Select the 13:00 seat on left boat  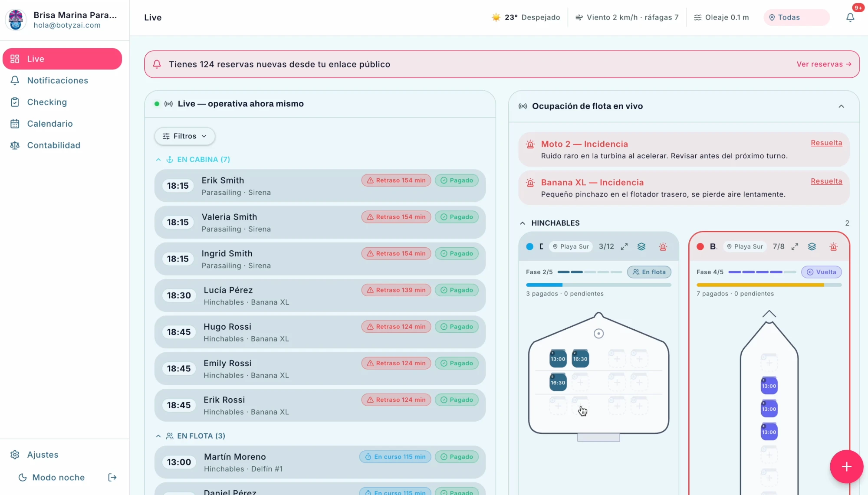coord(558,358)
